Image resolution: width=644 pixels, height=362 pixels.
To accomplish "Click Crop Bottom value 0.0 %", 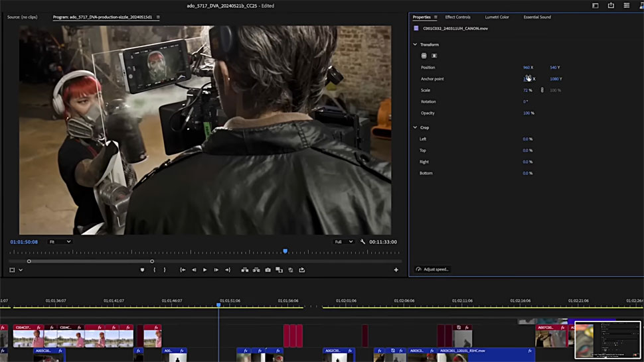I will click(527, 174).
